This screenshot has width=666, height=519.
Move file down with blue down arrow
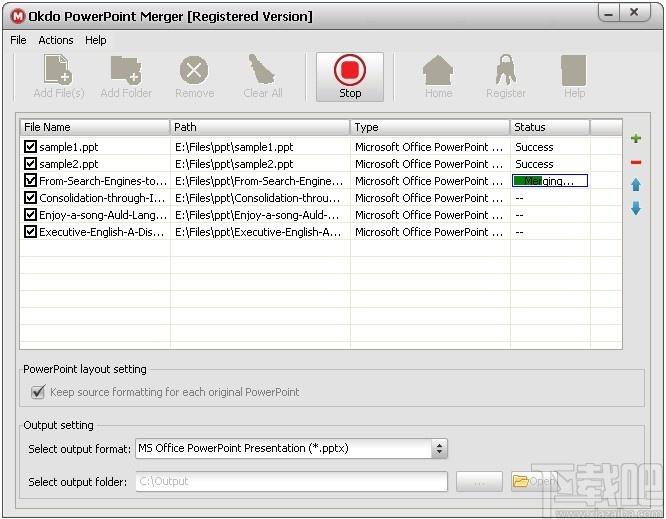click(636, 208)
